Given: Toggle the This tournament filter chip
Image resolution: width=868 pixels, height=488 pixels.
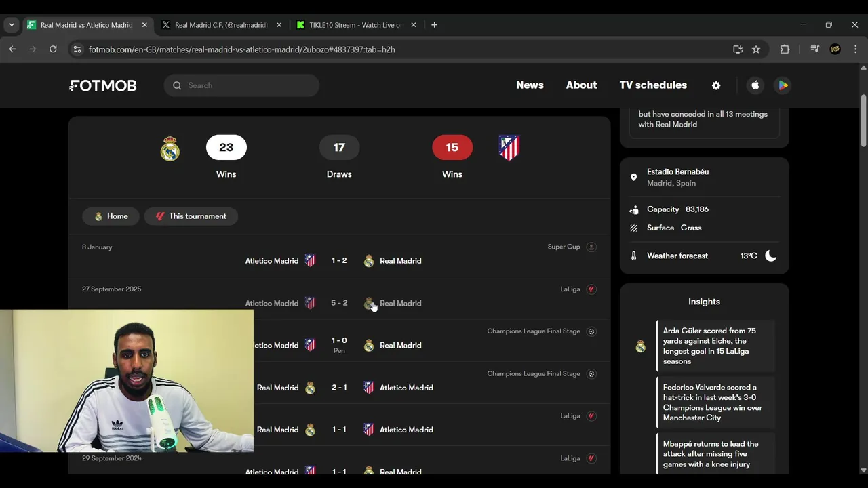Looking at the screenshot, I should [x=191, y=216].
